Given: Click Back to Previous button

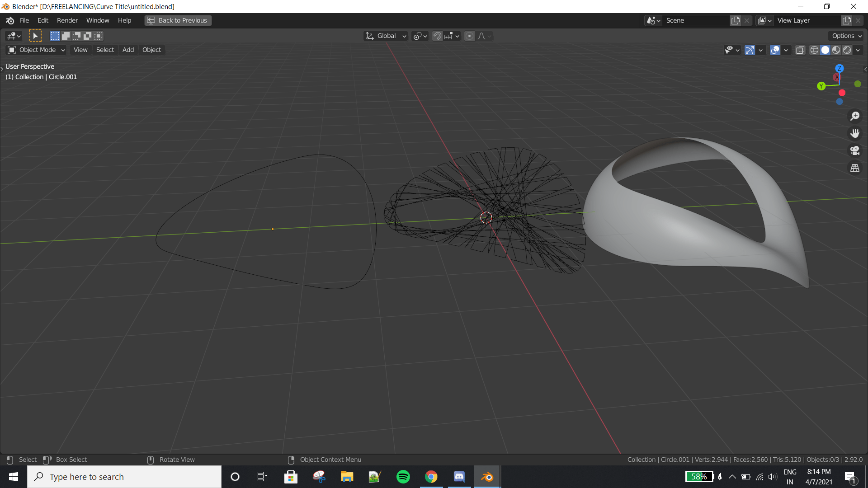Looking at the screenshot, I should (178, 20).
